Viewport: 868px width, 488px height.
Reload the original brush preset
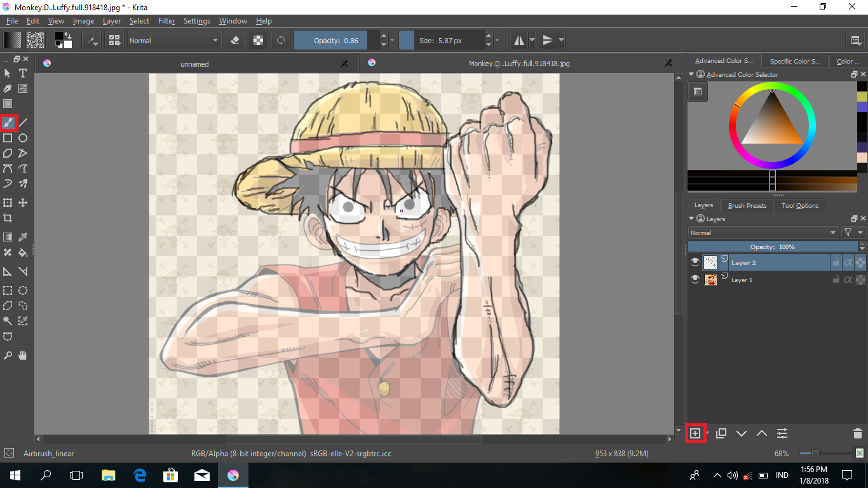pyautogui.click(x=280, y=40)
